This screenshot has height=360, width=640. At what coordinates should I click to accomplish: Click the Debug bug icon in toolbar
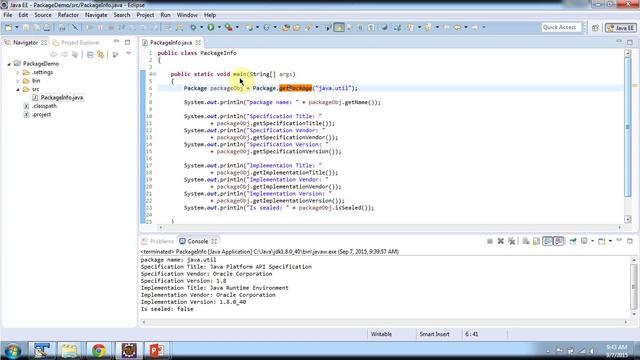(x=193, y=27)
